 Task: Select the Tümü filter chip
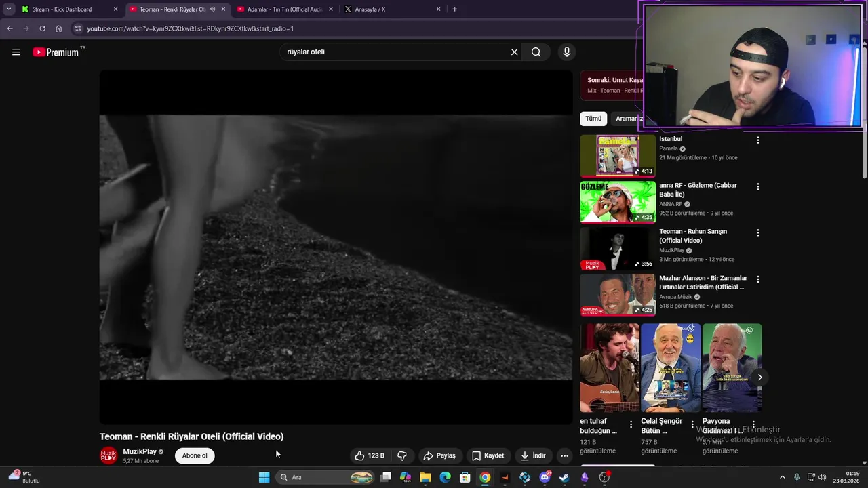click(593, 119)
